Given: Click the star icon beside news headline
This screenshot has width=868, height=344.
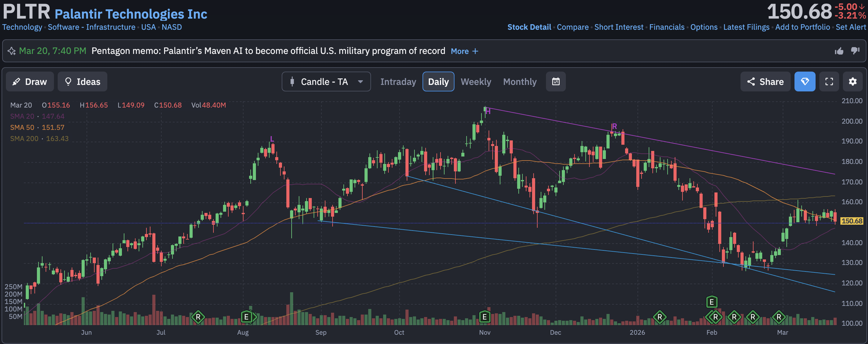Looking at the screenshot, I should [11, 51].
